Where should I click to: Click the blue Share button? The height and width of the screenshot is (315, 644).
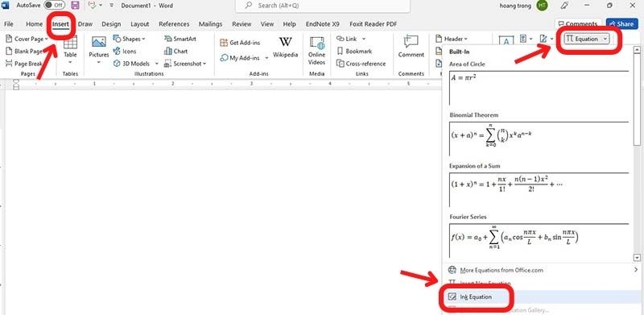tap(621, 24)
